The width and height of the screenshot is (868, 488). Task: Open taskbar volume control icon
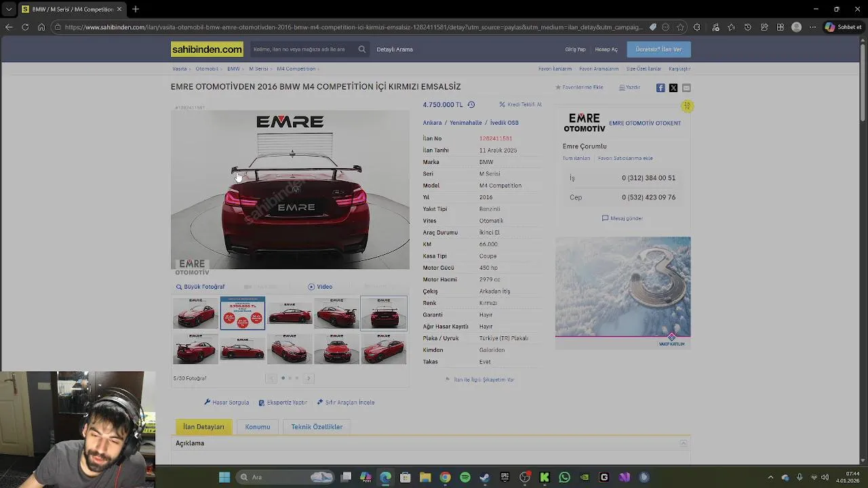[825, 477]
